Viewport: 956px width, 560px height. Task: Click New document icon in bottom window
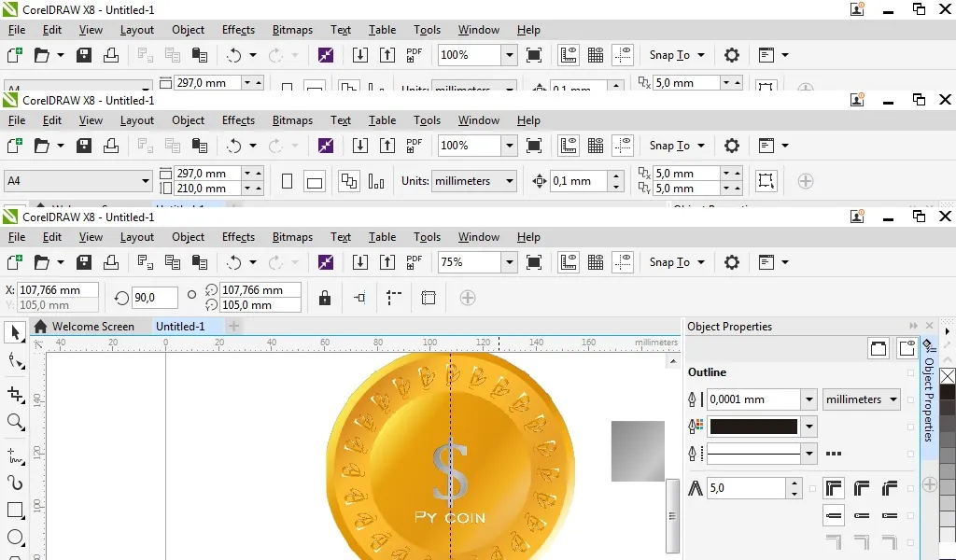[15, 262]
